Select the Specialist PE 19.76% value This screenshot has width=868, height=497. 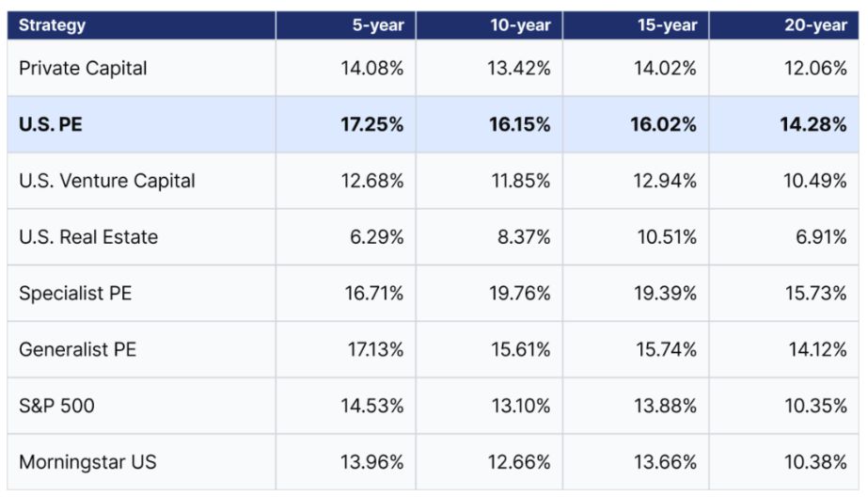[520, 293]
